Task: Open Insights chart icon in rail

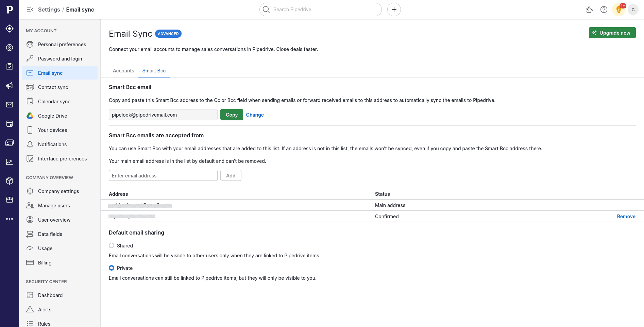Action: tap(10, 162)
